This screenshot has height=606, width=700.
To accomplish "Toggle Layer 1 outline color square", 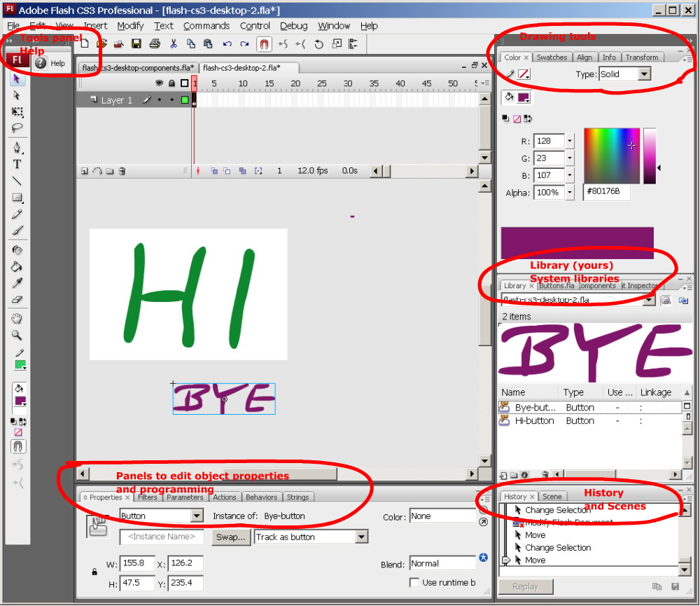I will coord(185,100).
